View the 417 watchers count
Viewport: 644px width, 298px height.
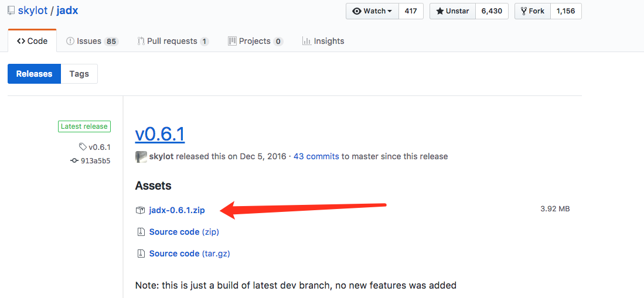(411, 11)
